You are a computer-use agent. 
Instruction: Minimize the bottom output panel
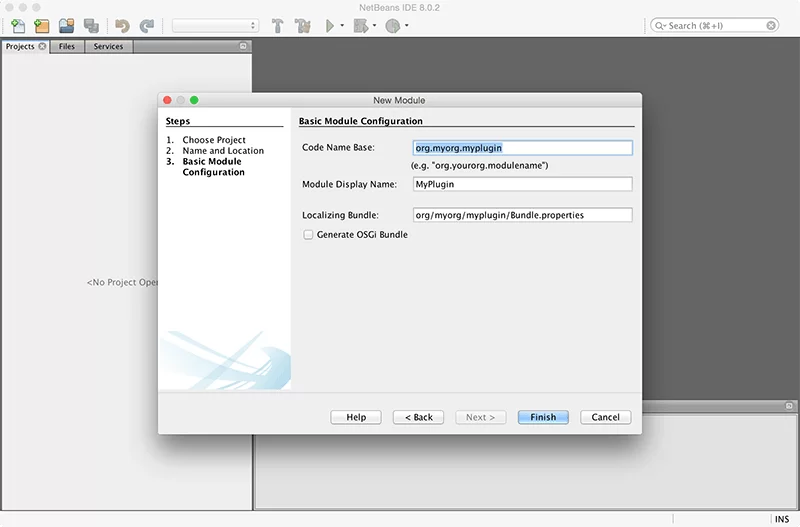click(789, 406)
